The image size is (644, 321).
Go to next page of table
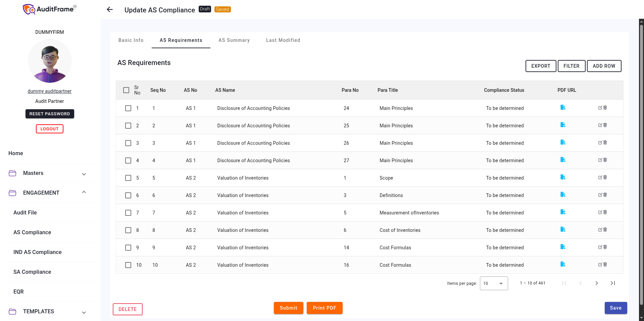click(596, 283)
